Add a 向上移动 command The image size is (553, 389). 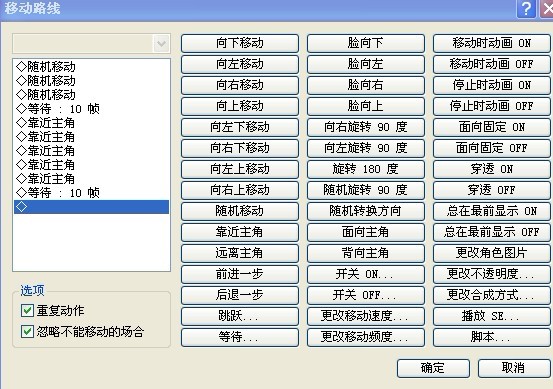[240, 106]
